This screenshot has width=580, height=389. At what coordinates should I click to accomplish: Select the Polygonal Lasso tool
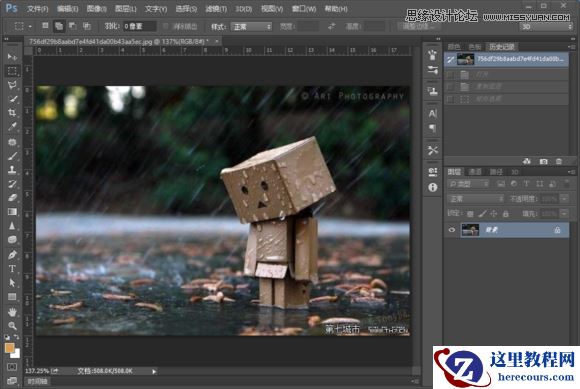point(12,85)
